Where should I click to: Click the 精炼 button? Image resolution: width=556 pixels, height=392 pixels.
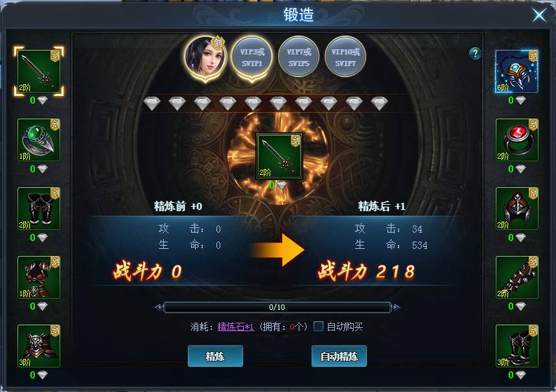click(x=215, y=356)
